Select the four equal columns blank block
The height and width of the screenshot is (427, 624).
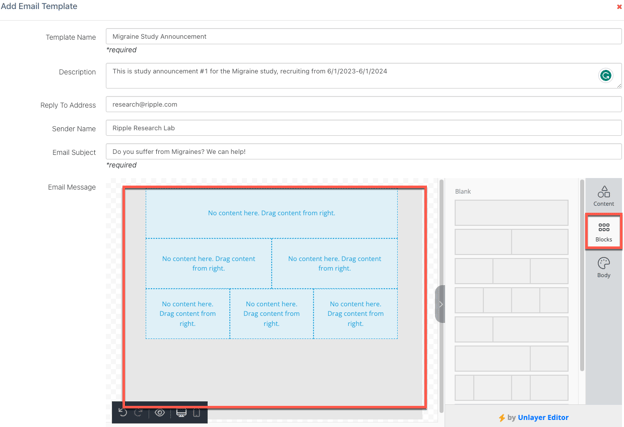[511, 300]
